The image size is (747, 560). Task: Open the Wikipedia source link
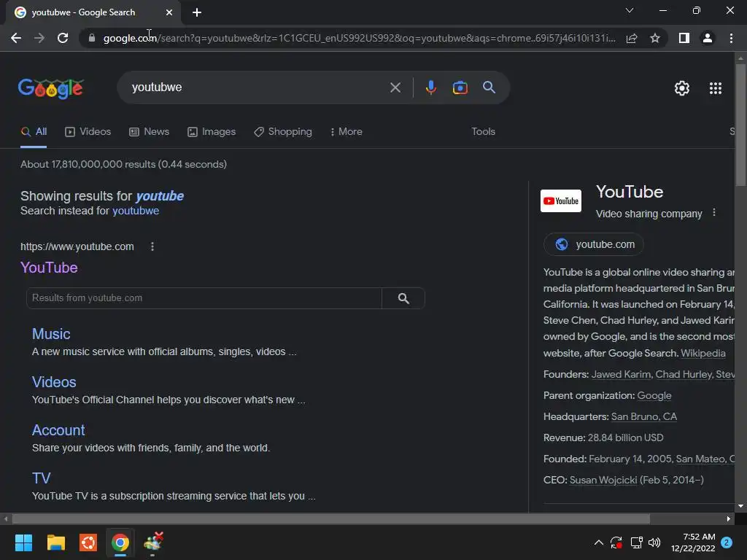pyautogui.click(x=703, y=353)
